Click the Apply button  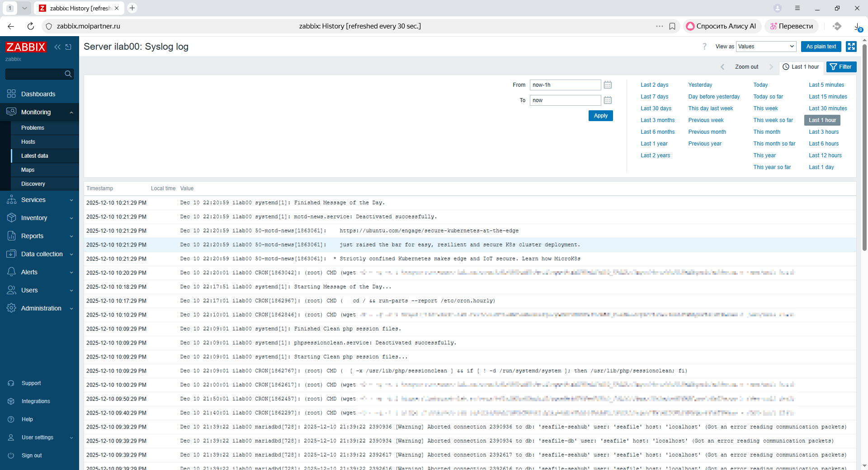pos(600,115)
